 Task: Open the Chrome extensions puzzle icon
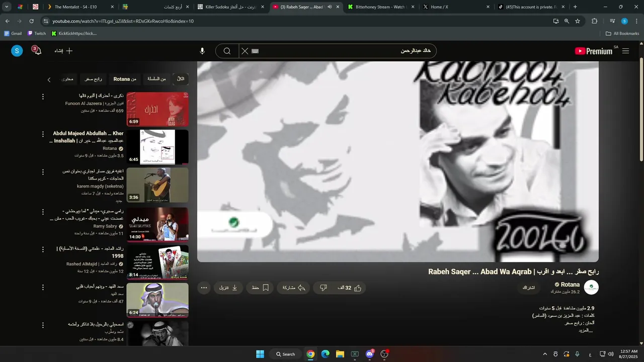(x=595, y=21)
